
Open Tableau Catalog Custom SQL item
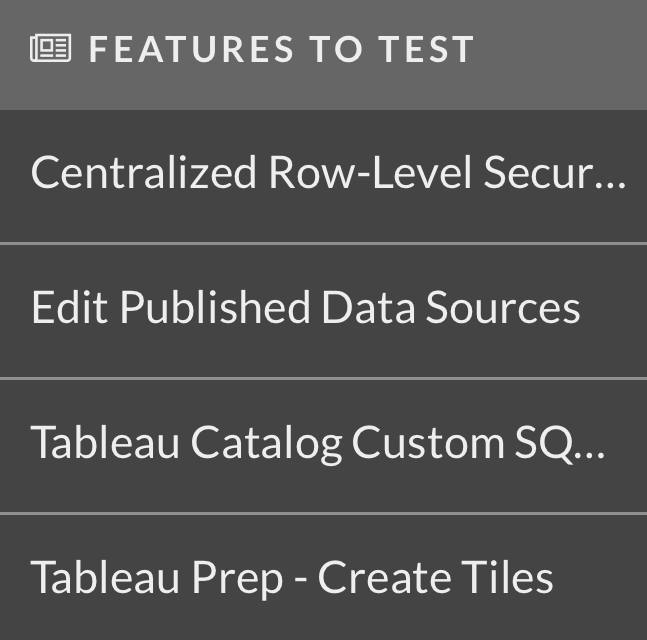coord(324,446)
